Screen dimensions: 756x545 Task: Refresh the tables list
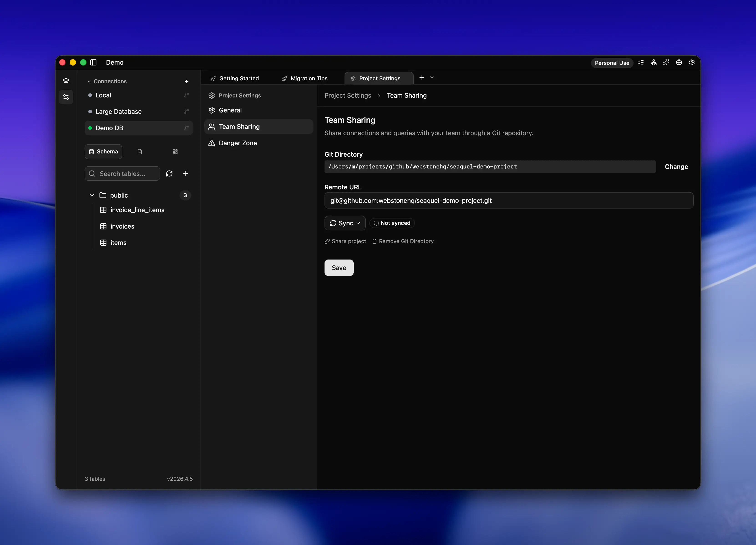[169, 173]
